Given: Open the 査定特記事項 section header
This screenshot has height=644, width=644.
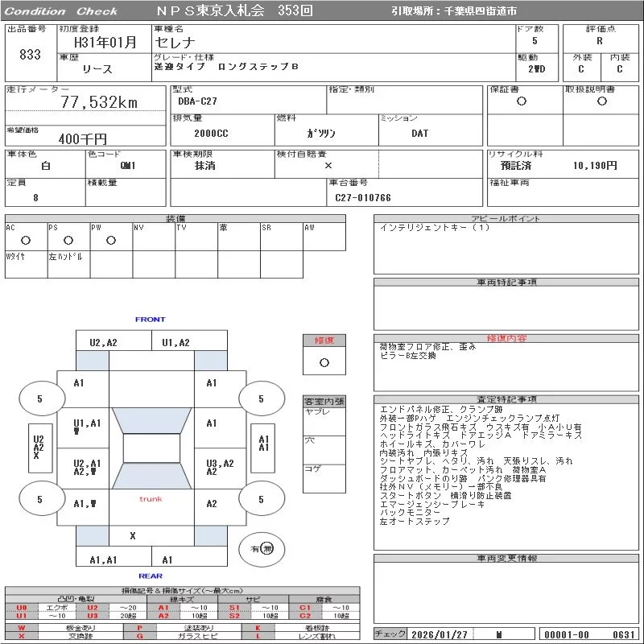Looking at the screenshot, I should [x=507, y=399].
